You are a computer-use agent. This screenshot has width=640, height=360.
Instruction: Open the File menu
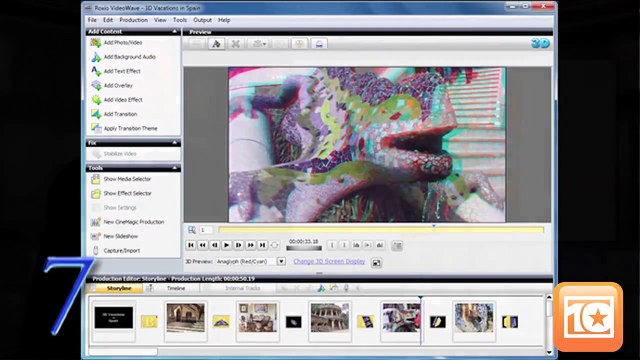tap(92, 20)
